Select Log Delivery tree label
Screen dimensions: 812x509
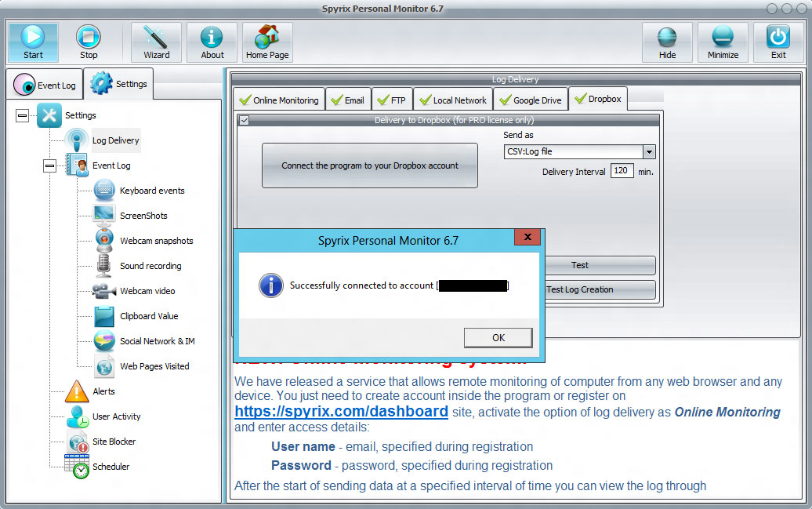[115, 140]
